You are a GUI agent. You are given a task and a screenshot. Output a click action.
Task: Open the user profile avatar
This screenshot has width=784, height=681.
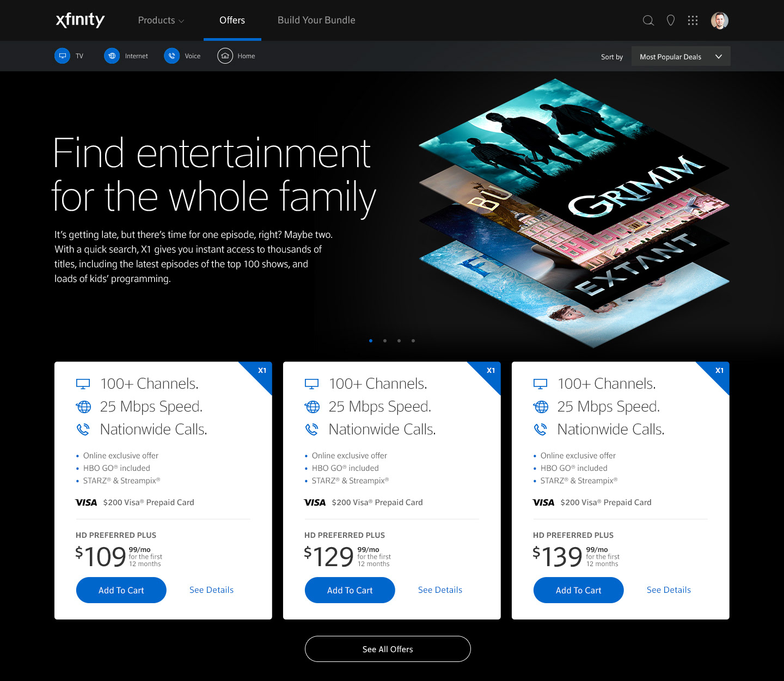pyautogui.click(x=720, y=20)
